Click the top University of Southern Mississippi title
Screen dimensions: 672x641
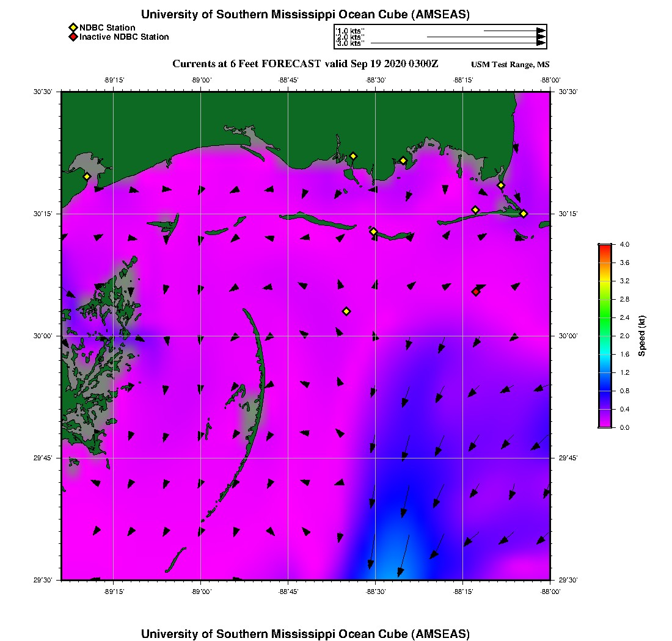pyautogui.click(x=305, y=14)
